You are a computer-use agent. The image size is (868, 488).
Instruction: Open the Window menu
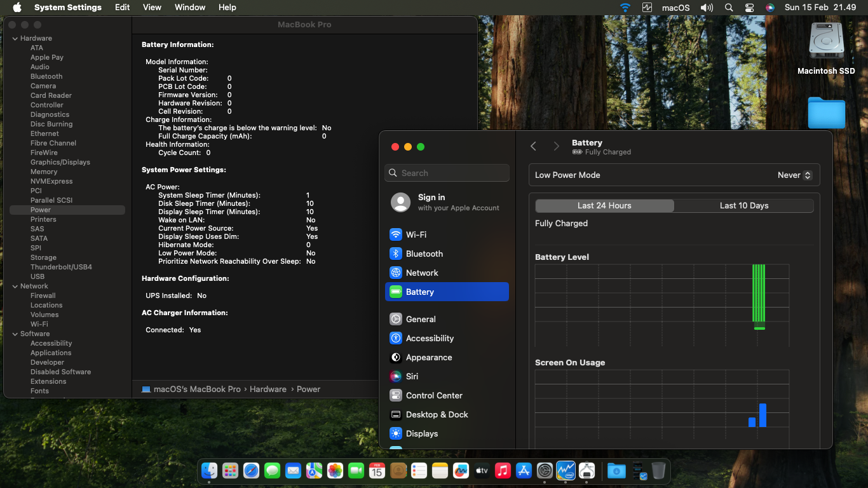(189, 8)
